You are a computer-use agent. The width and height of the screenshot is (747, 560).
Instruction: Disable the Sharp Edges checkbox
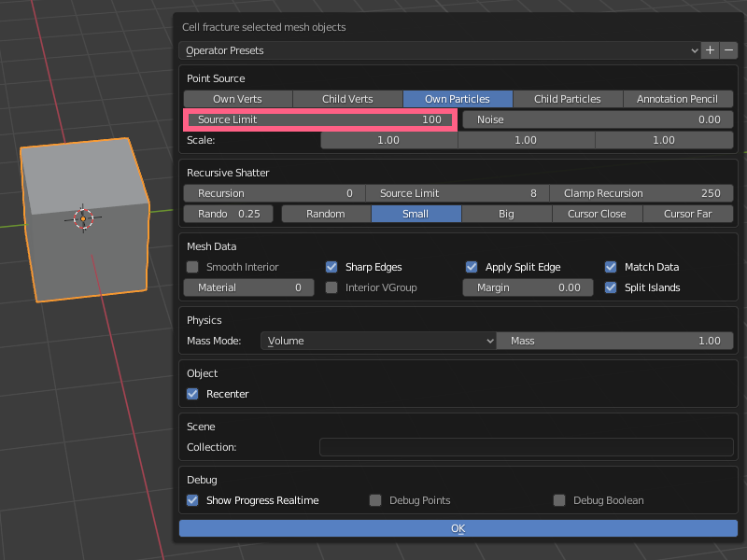point(331,267)
